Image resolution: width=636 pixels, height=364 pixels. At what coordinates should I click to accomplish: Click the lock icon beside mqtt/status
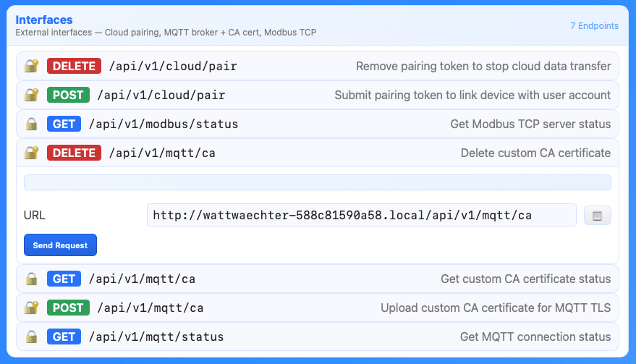(31, 337)
